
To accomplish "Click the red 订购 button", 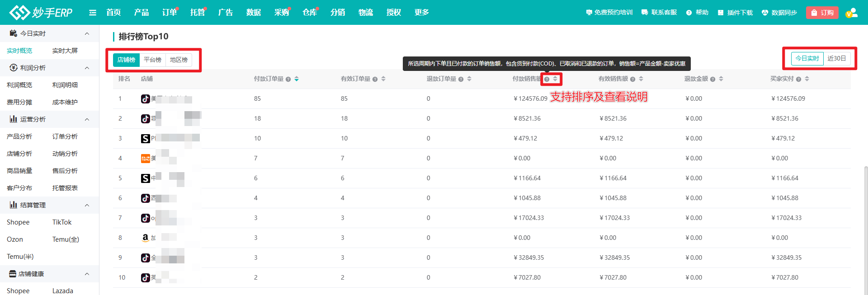I will pos(822,13).
